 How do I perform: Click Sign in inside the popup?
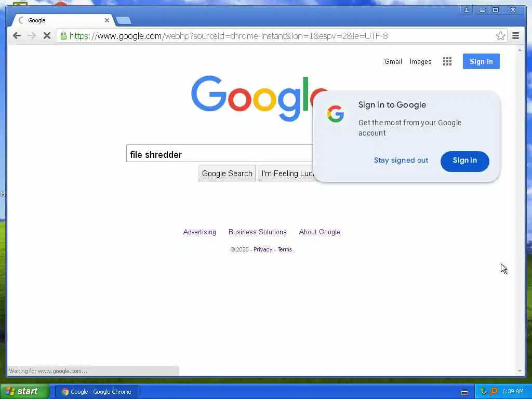(465, 161)
